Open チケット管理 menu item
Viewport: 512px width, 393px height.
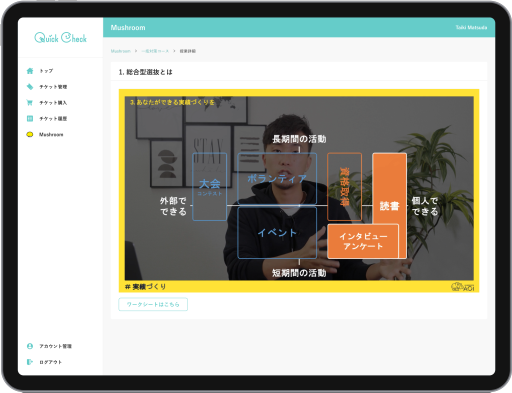53,87
